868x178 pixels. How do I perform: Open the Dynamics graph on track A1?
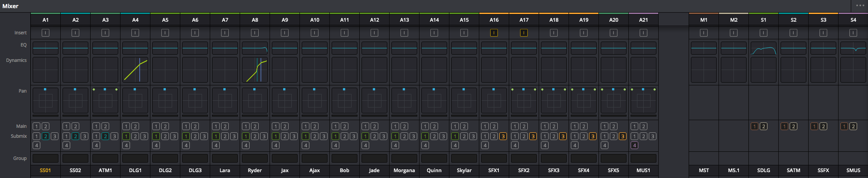point(45,70)
